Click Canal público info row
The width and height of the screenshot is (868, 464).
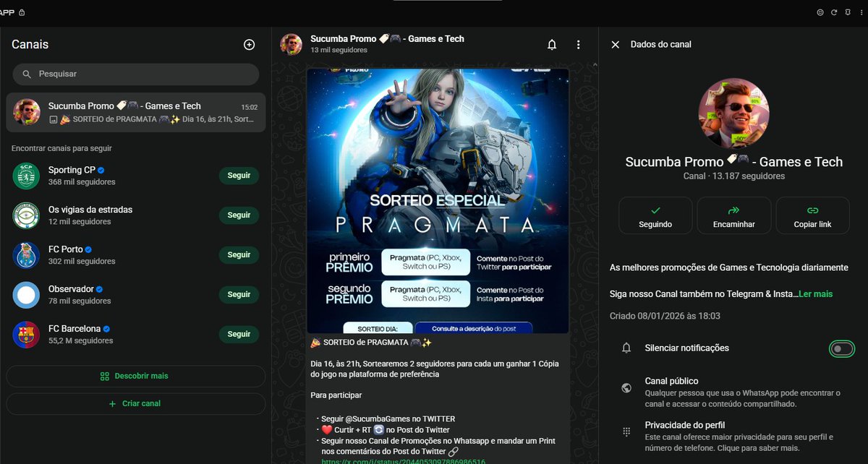point(733,392)
